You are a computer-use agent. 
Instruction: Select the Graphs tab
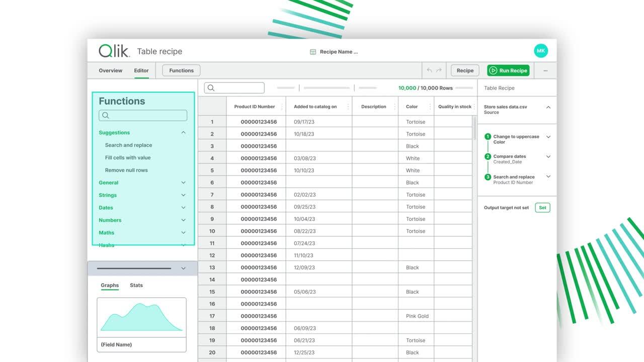pyautogui.click(x=110, y=285)
